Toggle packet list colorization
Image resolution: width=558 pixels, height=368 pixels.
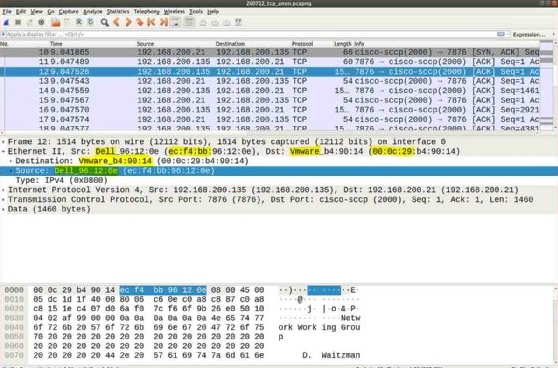[x=189, y=23]
